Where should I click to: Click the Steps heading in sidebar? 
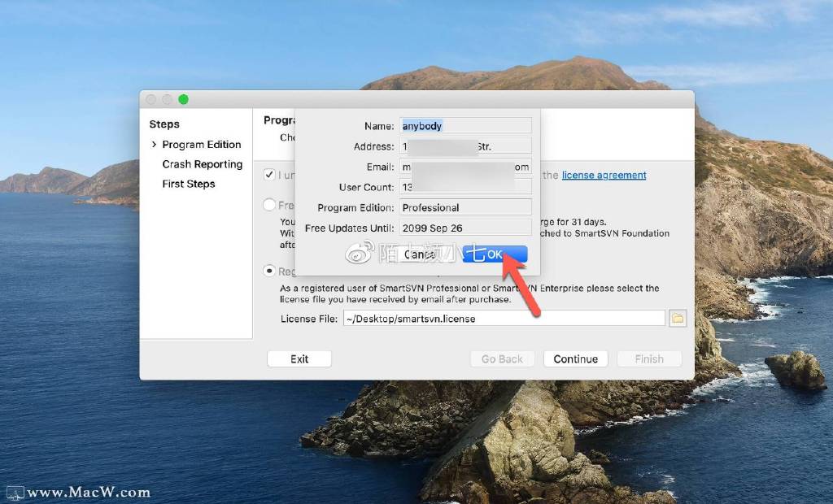pos(164,124)
